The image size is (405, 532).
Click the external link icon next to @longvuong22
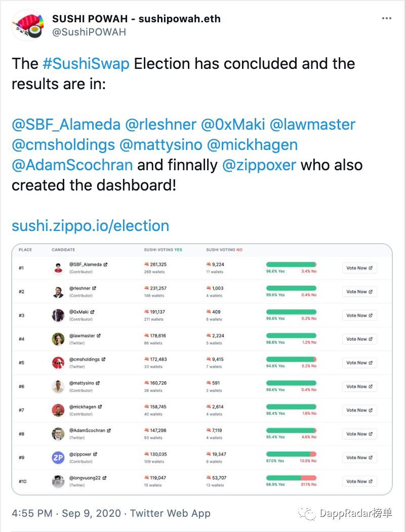click(104, 478)
